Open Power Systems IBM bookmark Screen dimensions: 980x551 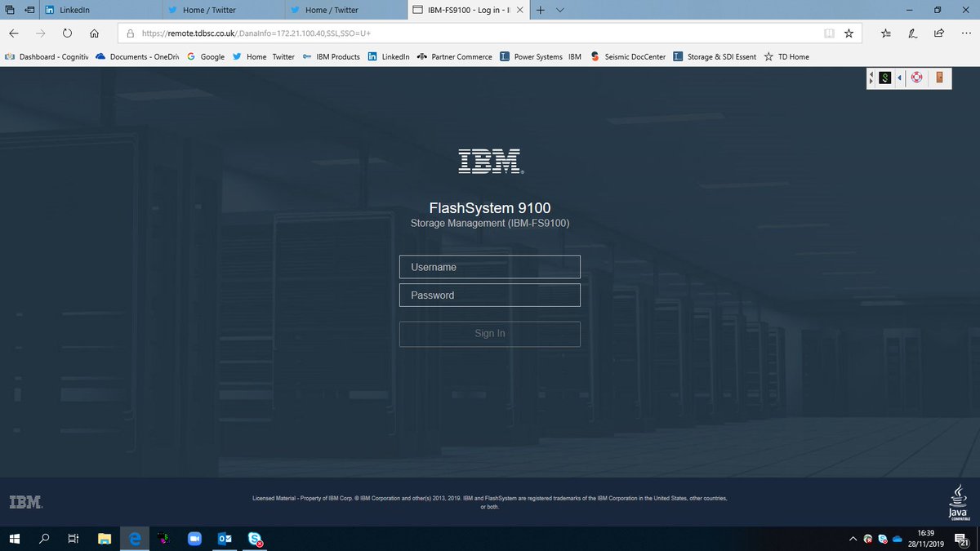click(541, 57)
